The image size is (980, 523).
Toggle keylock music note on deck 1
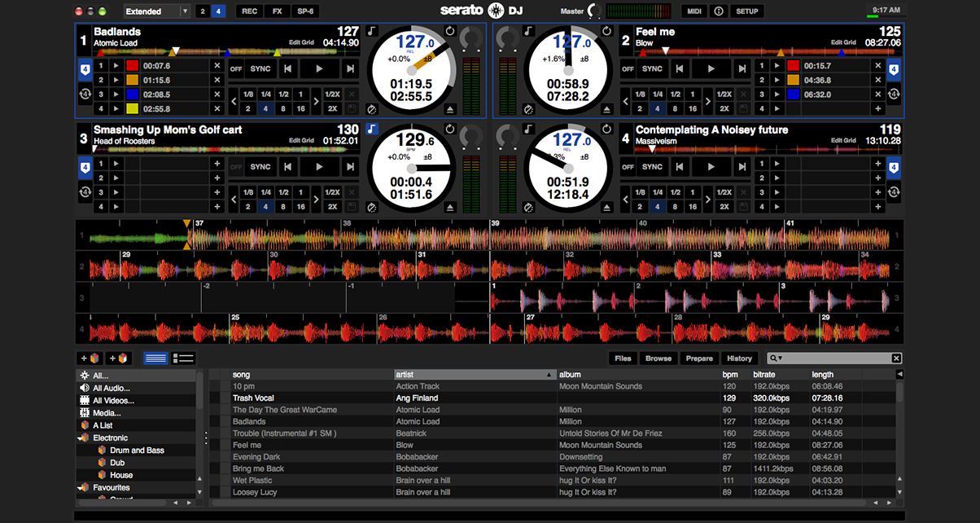tap(372, 31)
